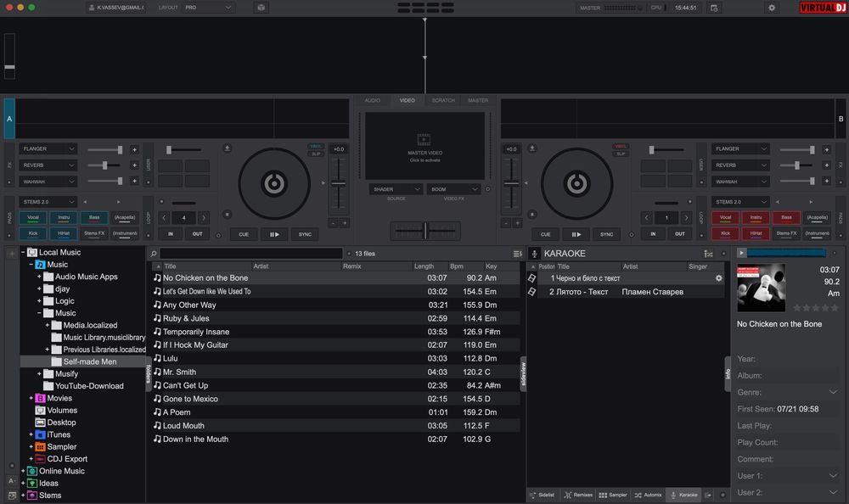Click the crossfader slider between the decks
This screenshot has width=849, height=504.
(x=425, y=231)
